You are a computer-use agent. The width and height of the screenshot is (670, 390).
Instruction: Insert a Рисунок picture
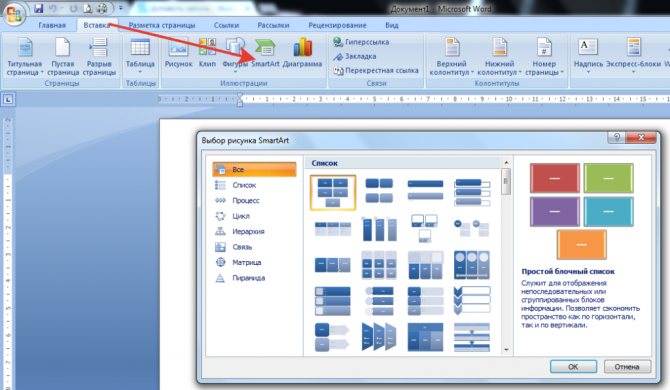(x=179, y=53)
